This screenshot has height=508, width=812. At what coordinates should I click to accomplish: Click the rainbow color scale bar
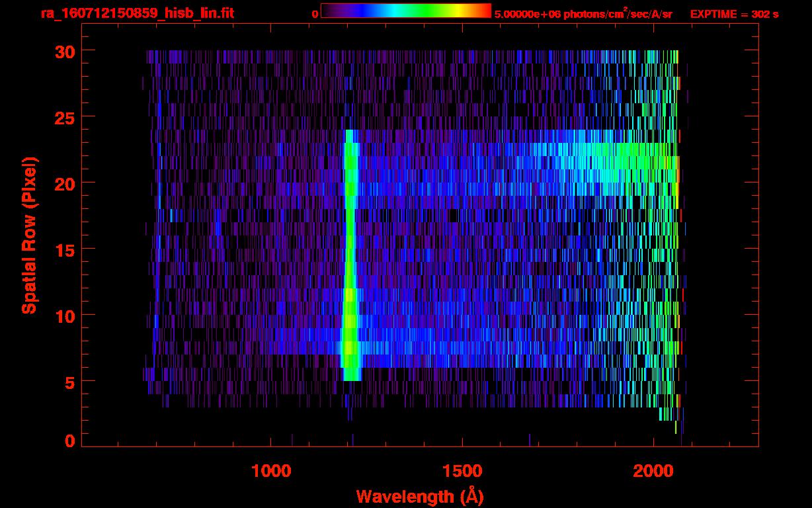405,11
